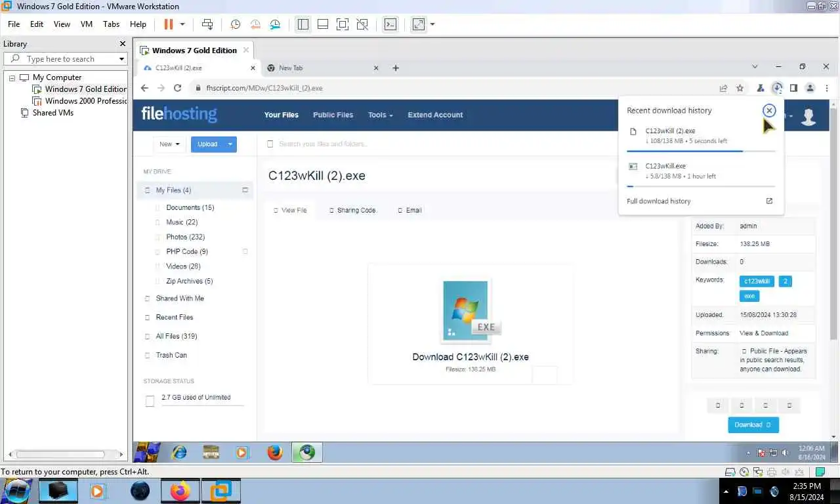The width and height of the screenshot is (840, 504).
Task: Take a snapshot of this virtual machine
Action: point(235,24)
